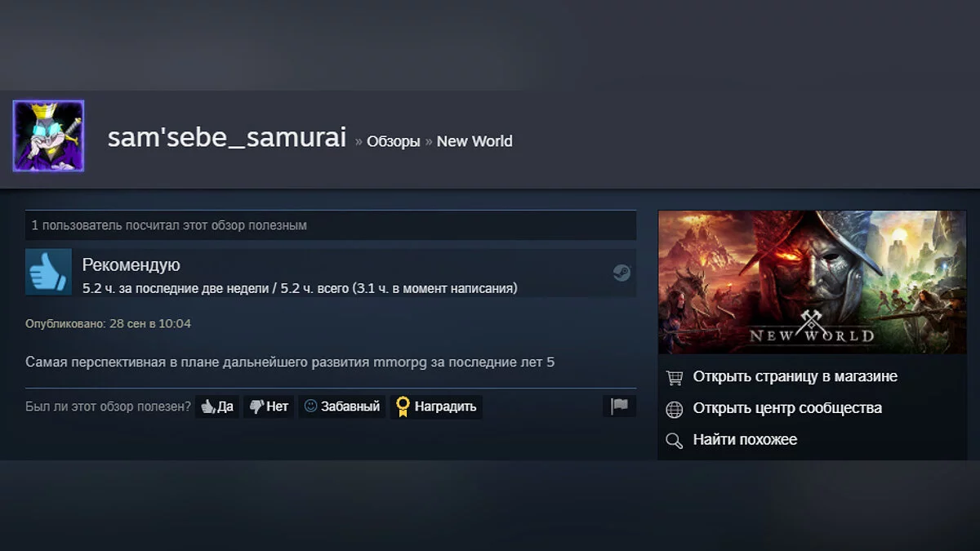This screenshot has width=980, height=551.
Task: Open the sam'sebe_samurai profile avatar
Action: (x=48, y=136)
